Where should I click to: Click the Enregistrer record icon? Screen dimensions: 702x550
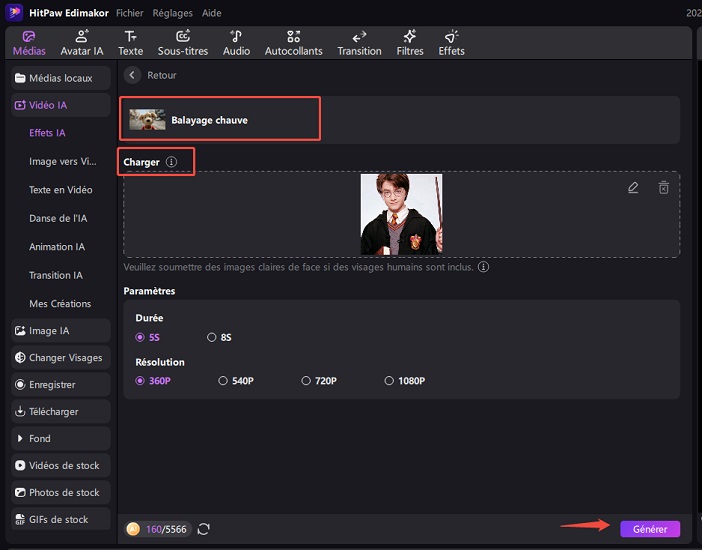pyautogui.click(x=20, y=384)
